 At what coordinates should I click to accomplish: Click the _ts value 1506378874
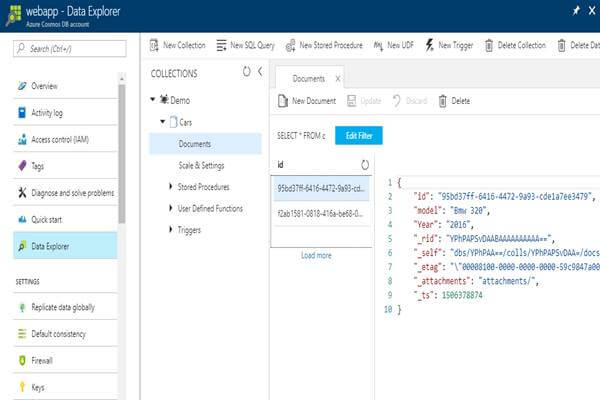462,295
